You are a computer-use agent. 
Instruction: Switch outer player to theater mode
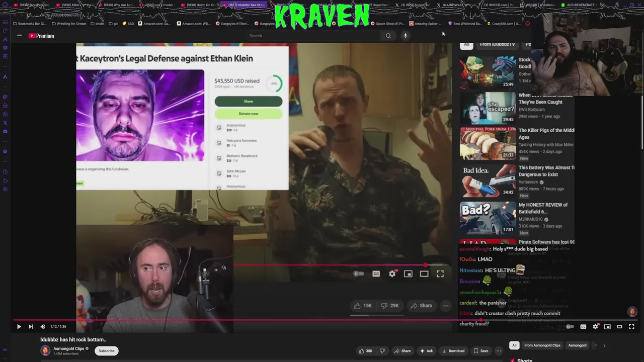619,327
